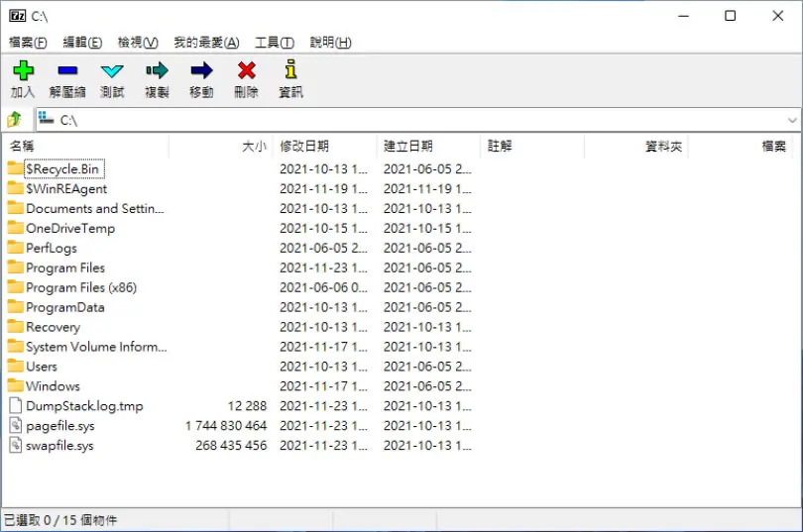Click the blue minus 解壓縮 (Extract) icon

(x=67, y=70)
